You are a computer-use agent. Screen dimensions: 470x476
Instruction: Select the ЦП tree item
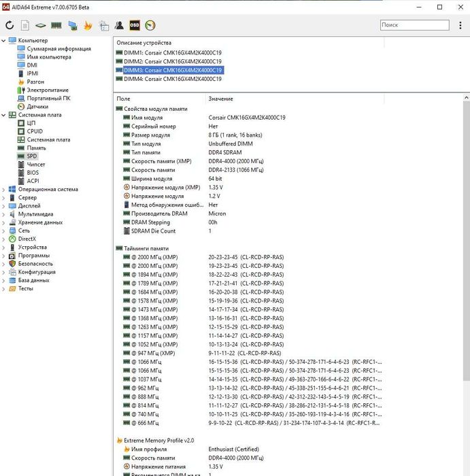tap(31, 123)
